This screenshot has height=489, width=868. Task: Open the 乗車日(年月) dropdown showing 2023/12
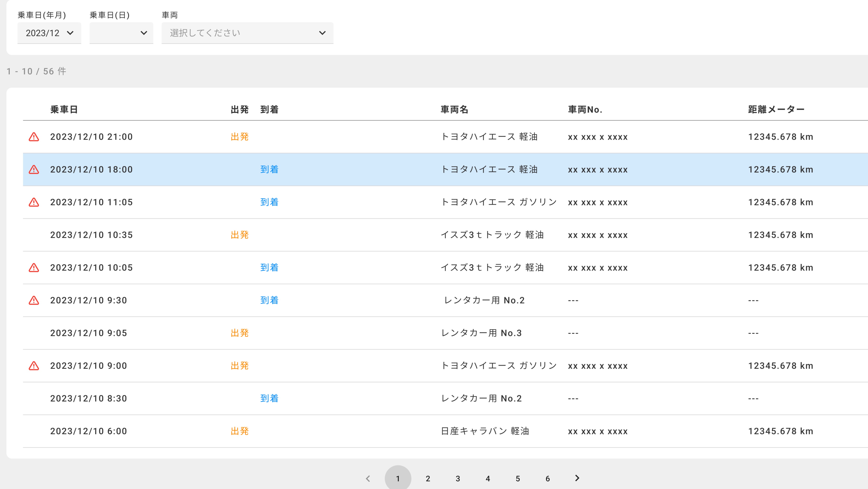tap(49, 33)
